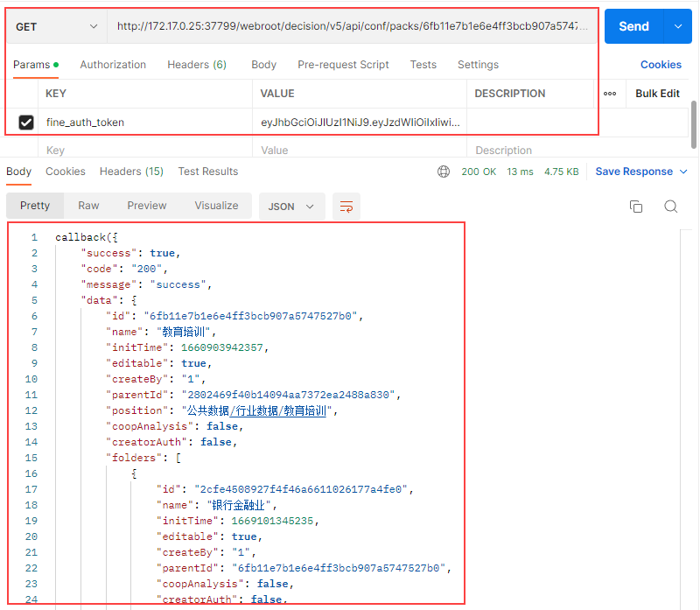Click the request URL input field
This screenshot has width=700, height=610.
tap(353, 27)
